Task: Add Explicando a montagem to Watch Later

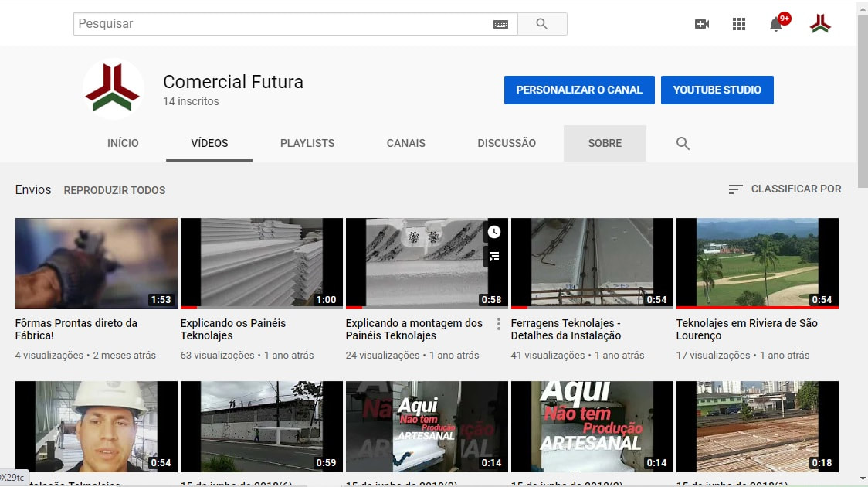Action: pos(493,232)
